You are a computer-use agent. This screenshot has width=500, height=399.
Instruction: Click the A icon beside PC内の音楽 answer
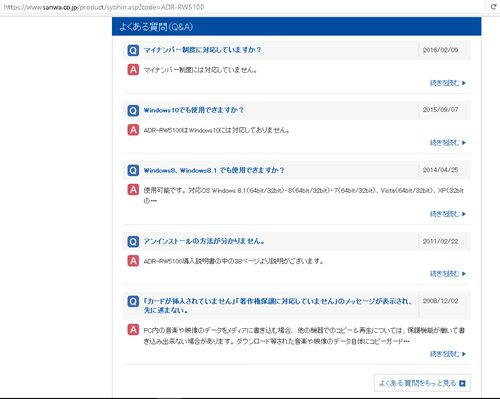(x=133, y=330)
